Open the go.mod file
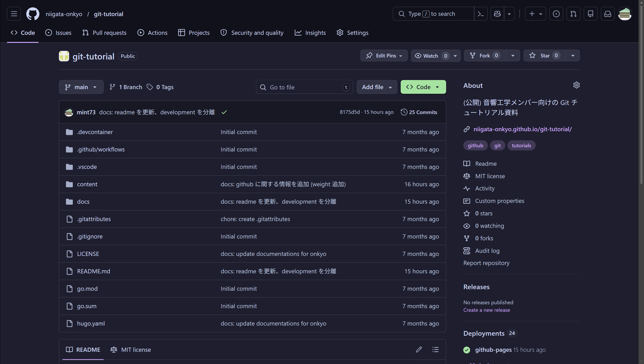644x364 pixels. [87, 289]
